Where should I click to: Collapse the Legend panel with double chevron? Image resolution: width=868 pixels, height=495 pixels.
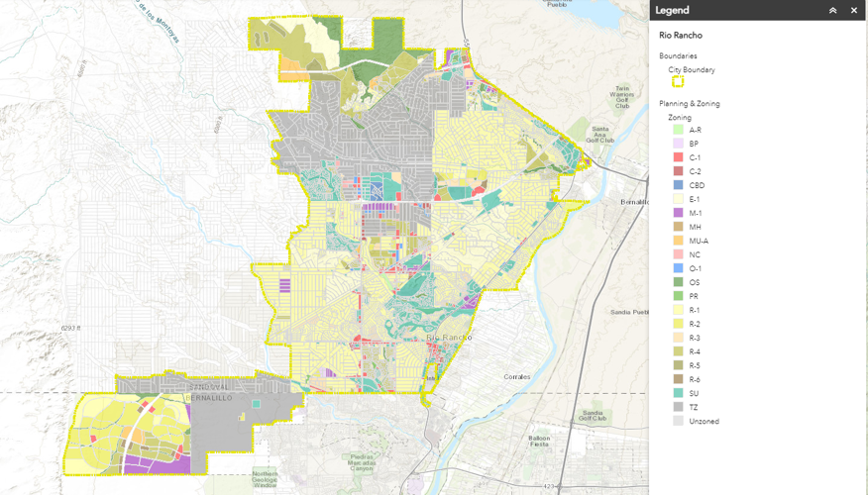point(832,11)
